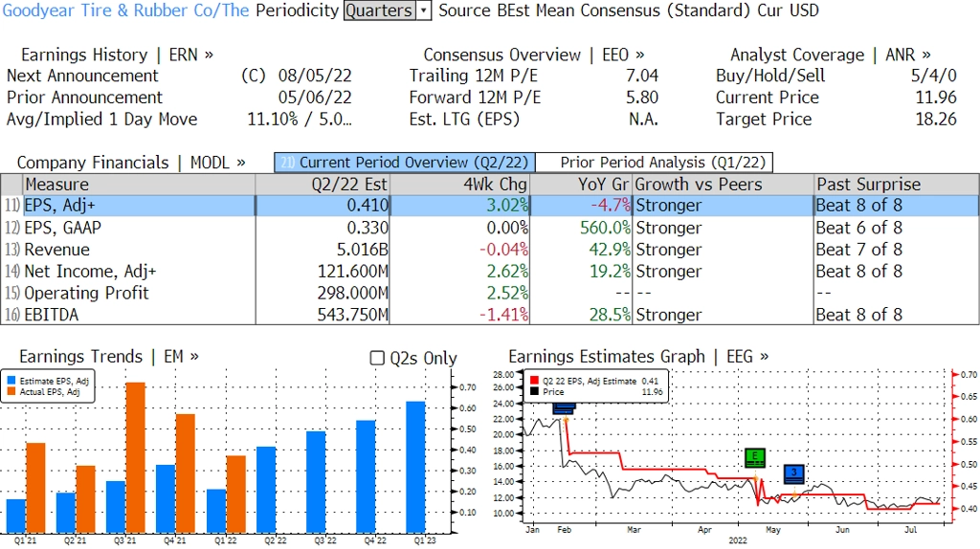Viewport: 980px width, 549px height.
Task: Click the Growth vs Peers column header
Action: (724, 185)
